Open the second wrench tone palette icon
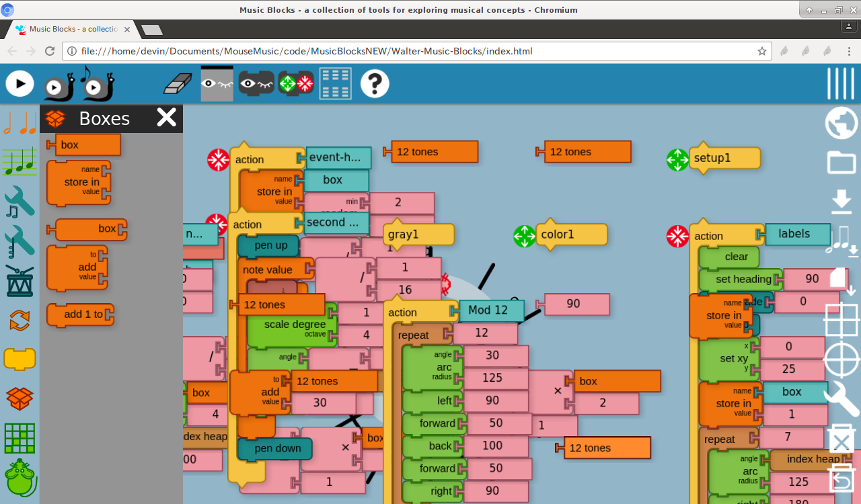The image size is (861, 504). coord(20,241)
